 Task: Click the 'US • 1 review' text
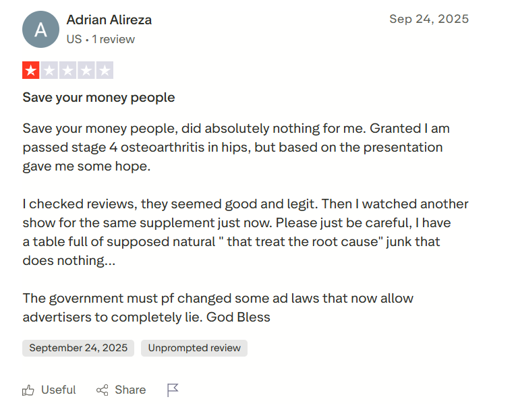pyautogui.click(x=101, y=39)
